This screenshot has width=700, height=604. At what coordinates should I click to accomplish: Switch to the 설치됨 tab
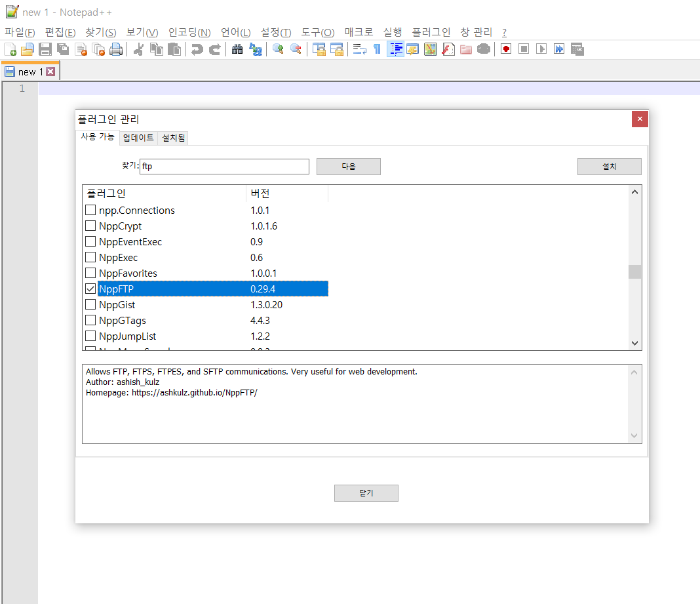point(173,138)
